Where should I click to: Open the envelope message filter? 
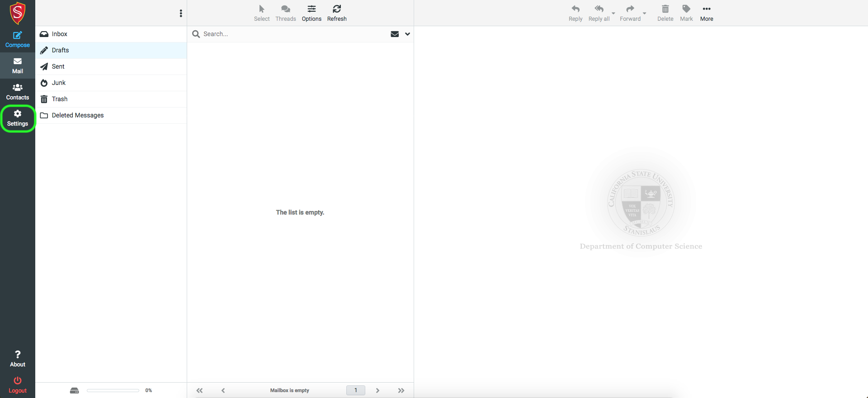click(395, 34)
